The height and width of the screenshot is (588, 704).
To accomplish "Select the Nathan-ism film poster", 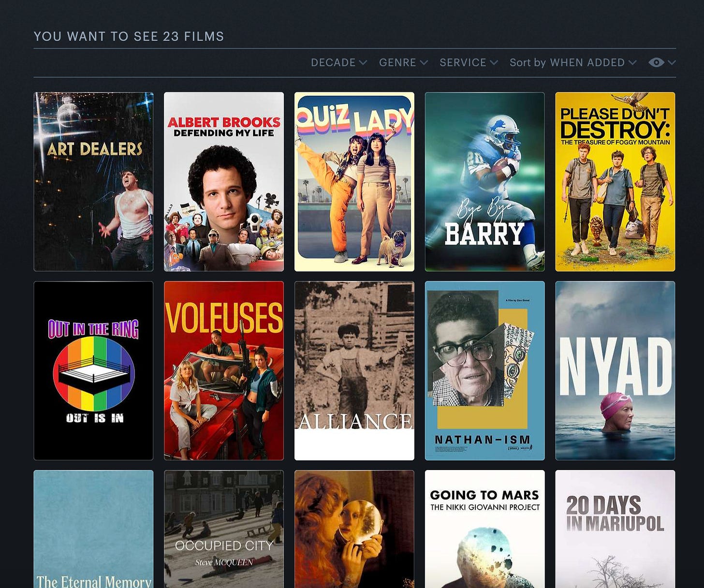I will click(x=485, y=371).
